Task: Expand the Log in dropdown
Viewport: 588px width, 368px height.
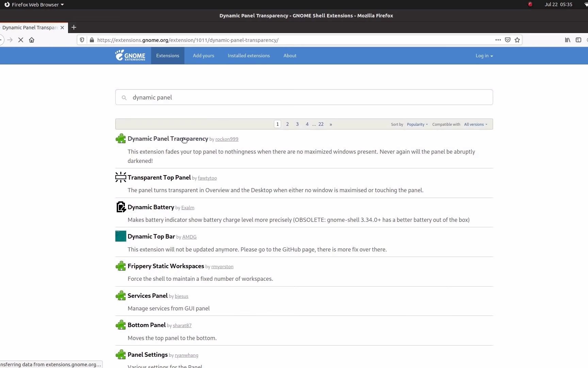Action: click(484, 56)
